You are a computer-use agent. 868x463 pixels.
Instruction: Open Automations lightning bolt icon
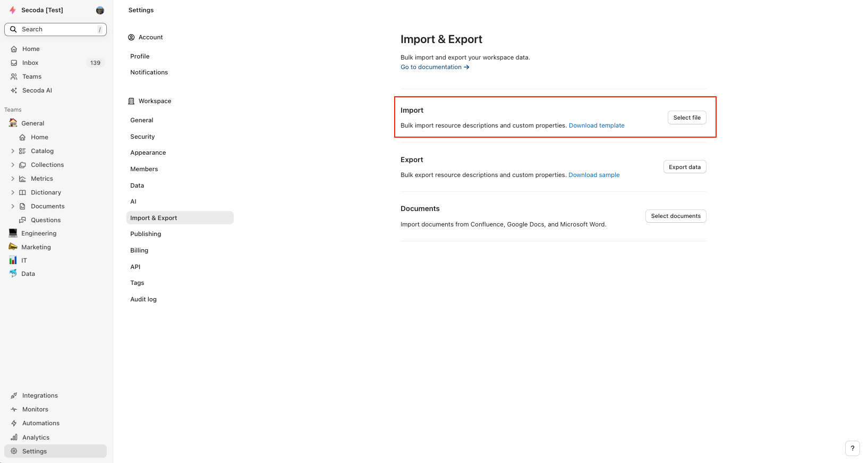(x=14, y=423)
